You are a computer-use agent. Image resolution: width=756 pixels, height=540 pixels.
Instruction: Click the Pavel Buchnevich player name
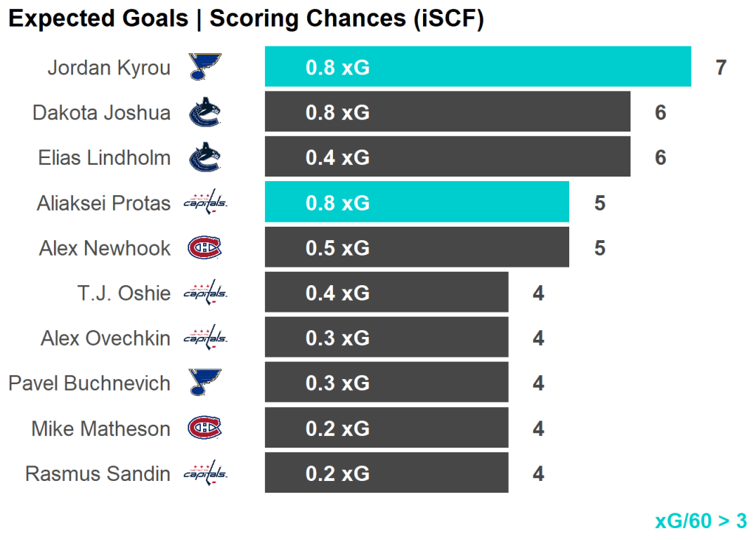click(89, 383)
